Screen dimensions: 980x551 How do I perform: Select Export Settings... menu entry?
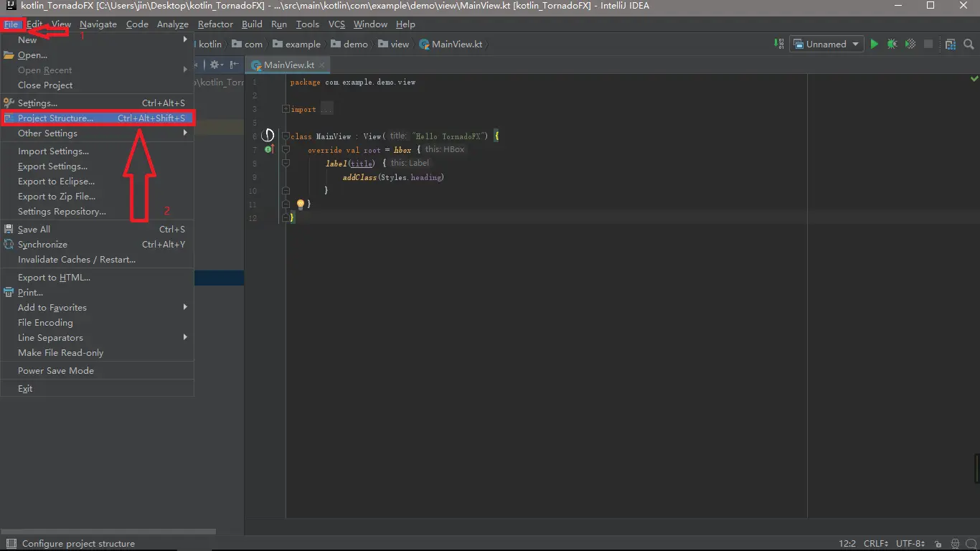coord(97,166)
